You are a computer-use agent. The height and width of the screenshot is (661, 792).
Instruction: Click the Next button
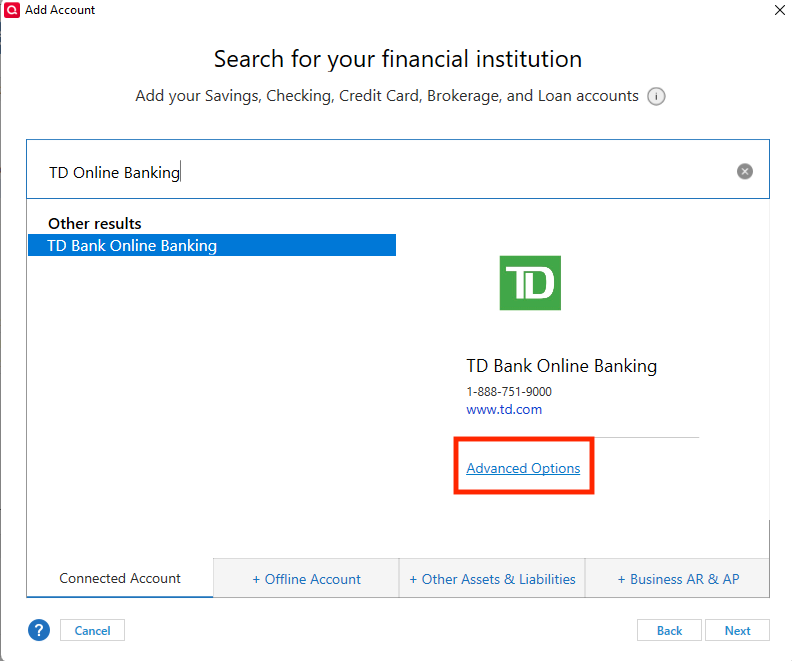click(737, 630)
